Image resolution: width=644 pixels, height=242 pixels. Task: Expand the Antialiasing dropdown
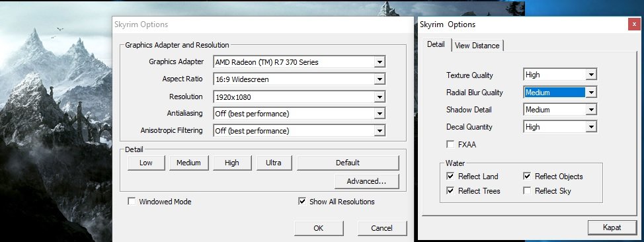coord(299,114)
